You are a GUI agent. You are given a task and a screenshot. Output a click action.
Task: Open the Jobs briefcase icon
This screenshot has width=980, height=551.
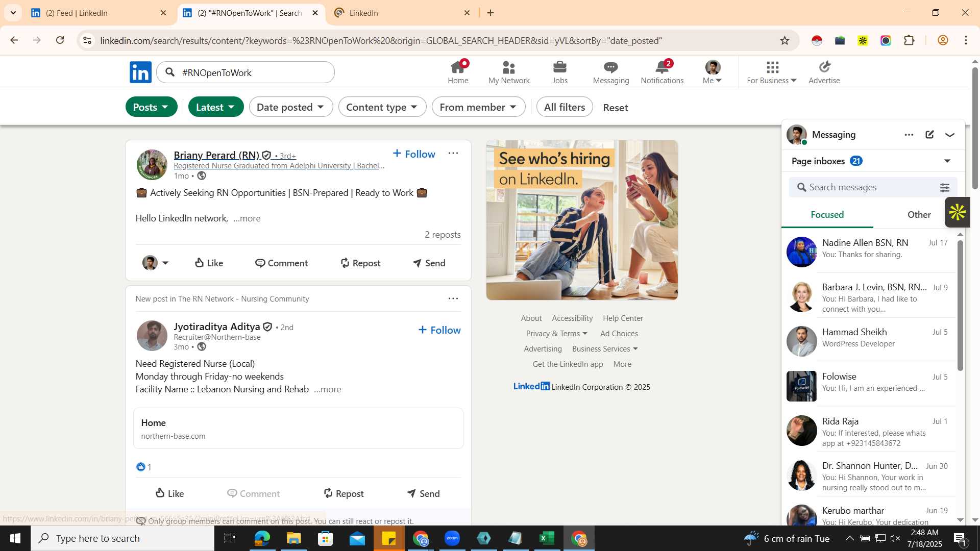(x=560, y=72)
